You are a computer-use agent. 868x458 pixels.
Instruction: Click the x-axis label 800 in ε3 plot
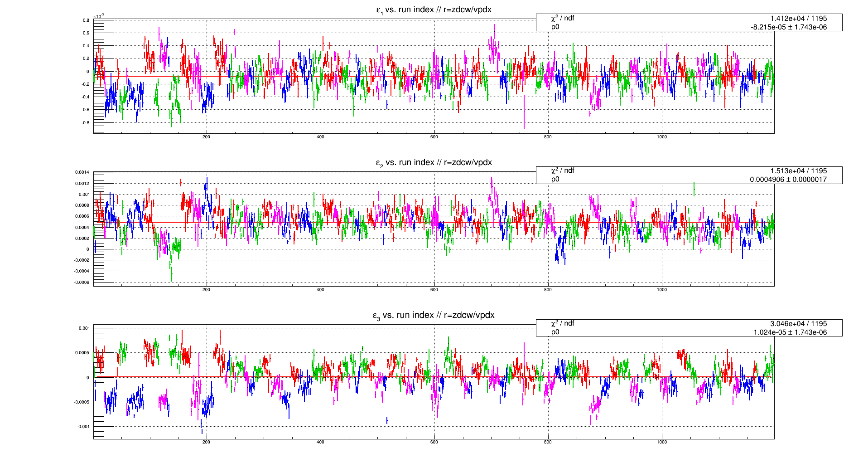coord(548,442)
